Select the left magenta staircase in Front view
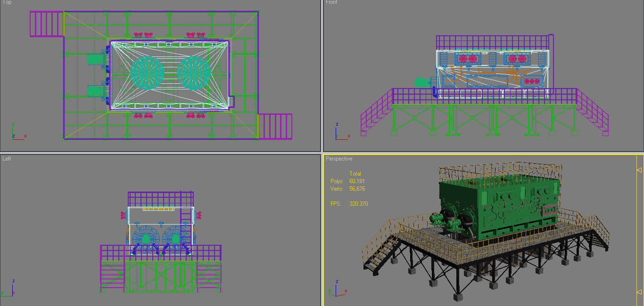This screenshot has width=644, height=306. pos(377,112)
